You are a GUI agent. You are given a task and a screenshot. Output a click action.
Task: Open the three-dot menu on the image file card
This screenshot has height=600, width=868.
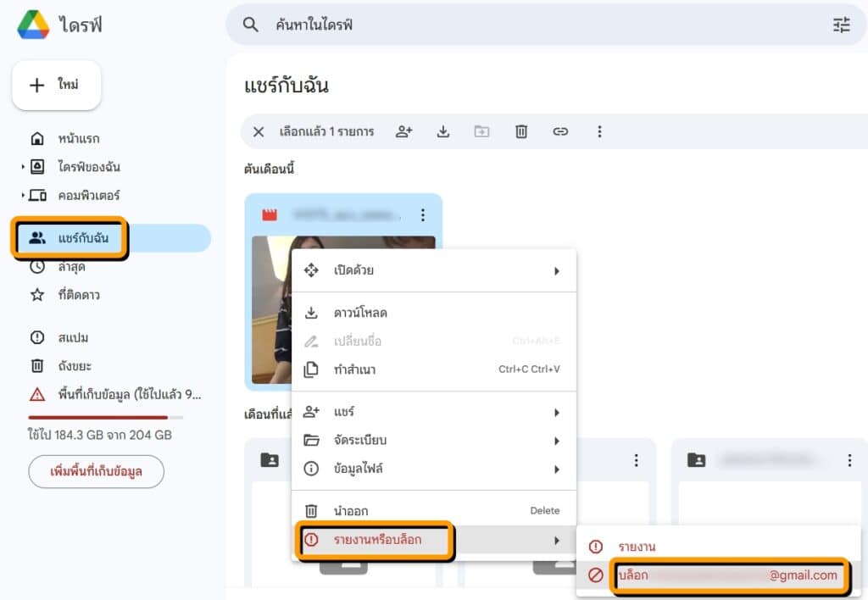pyautogui.click(x=423, y=214)
